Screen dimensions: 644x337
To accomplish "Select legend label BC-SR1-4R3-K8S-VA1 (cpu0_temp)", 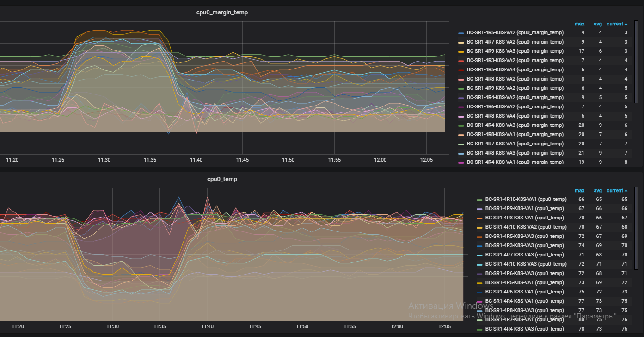I will (525, 218).
